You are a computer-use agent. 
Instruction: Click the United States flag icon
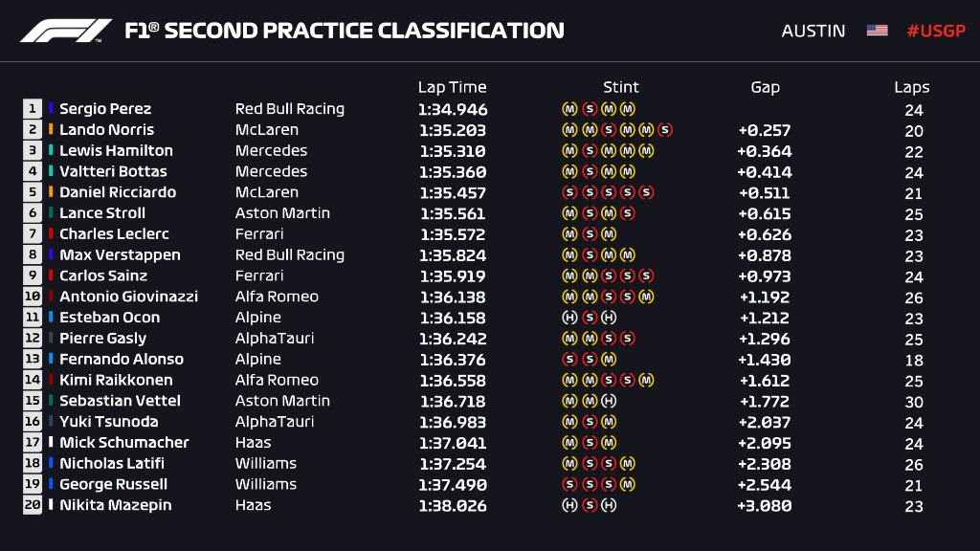(877, 31)
